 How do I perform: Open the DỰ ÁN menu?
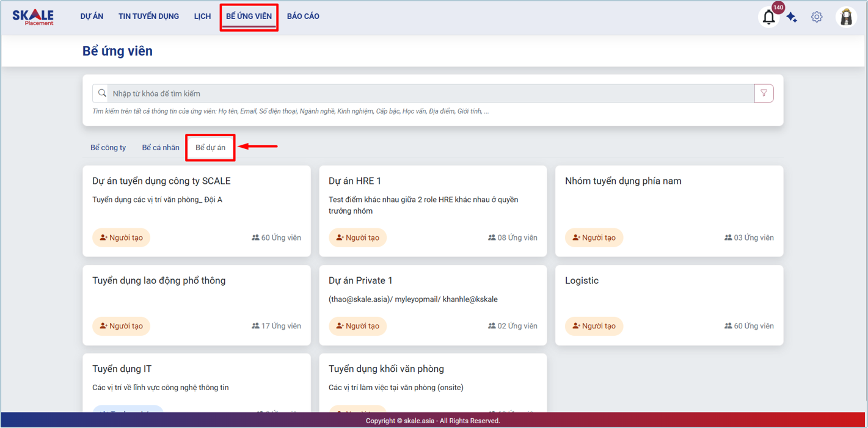tap(92, 16)
